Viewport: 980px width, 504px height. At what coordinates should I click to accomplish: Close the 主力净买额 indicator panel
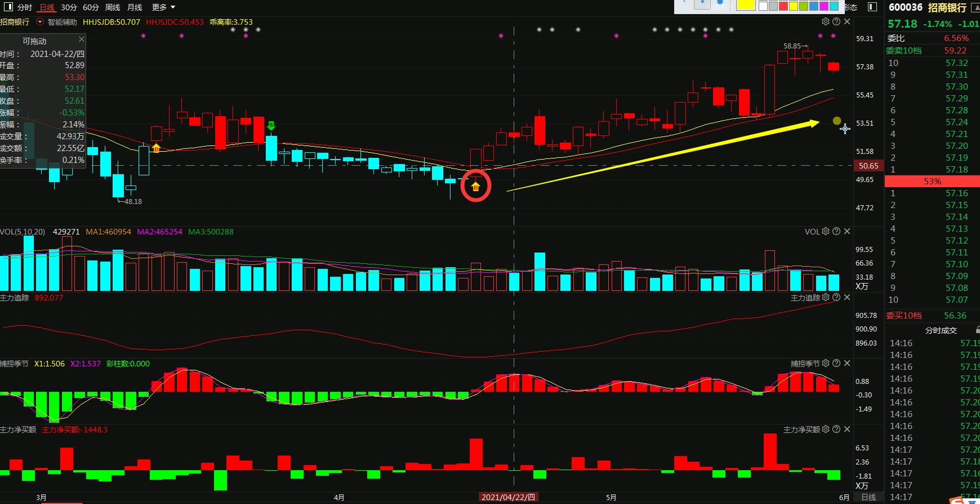coord(847,429)
